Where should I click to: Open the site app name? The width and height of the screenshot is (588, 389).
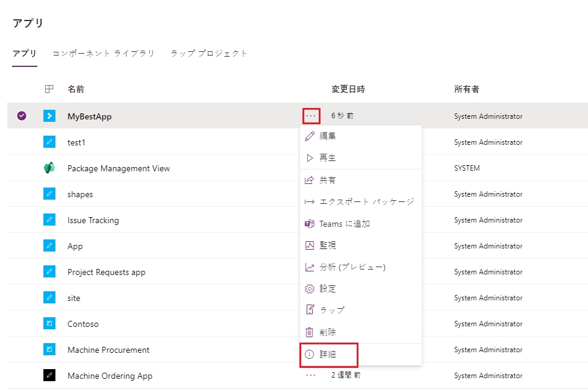coord(74,298)
